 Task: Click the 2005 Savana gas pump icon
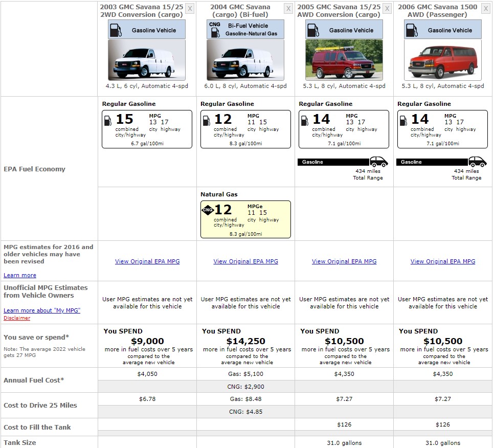313,30
